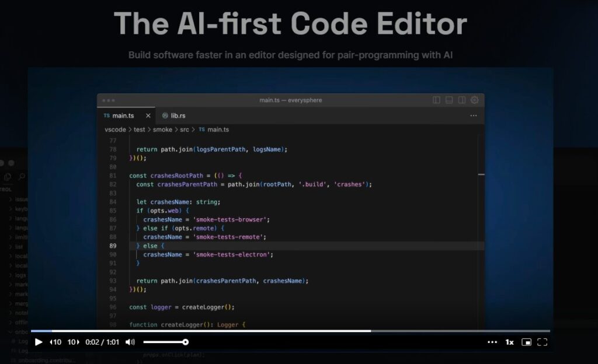598x364 pixels.
Task: Play the video
Action: 39,342
